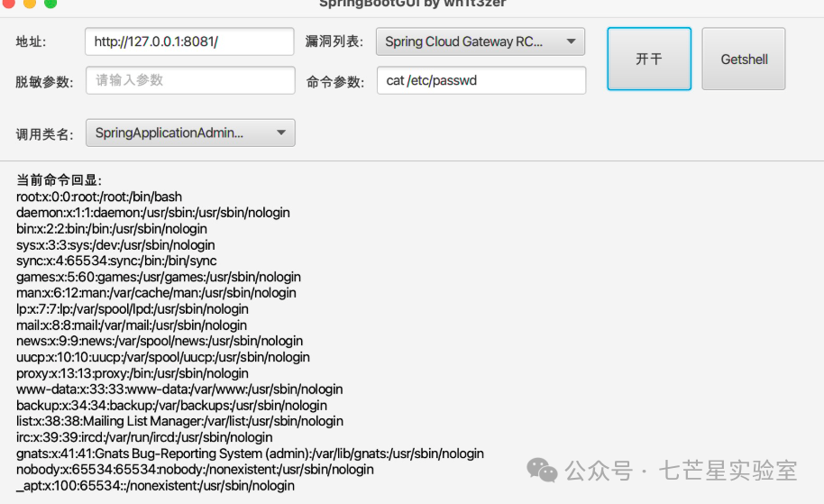Image resolution: width=824 pixels, height=504 pixels.
Task: Click the 开干 execute button
Action: tap(649, 59)
